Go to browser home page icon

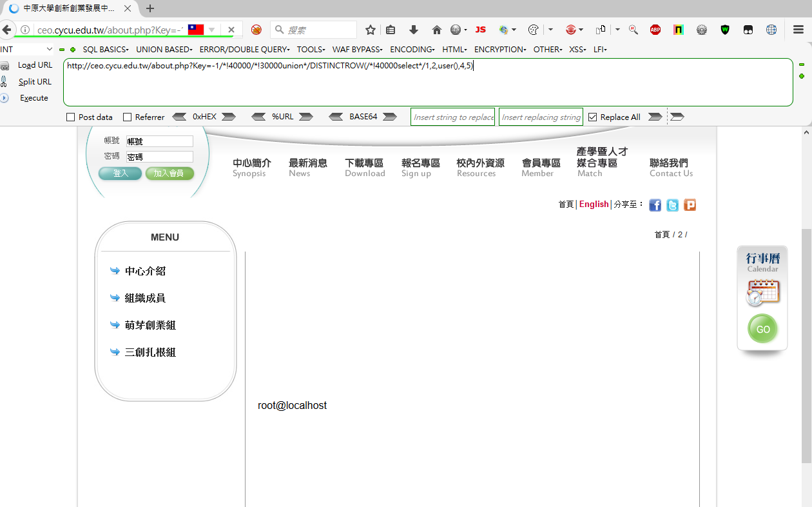click(437, 30)
